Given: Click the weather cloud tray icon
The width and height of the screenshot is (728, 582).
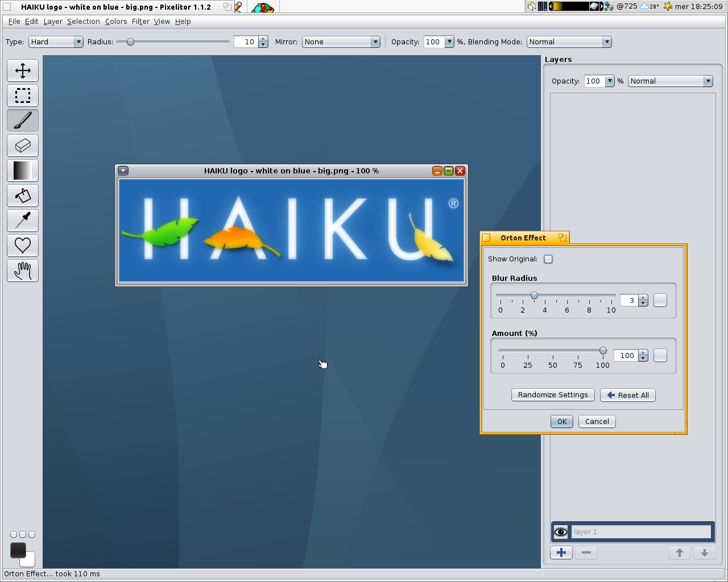Looking at the screenshot, I should [644, 6].
